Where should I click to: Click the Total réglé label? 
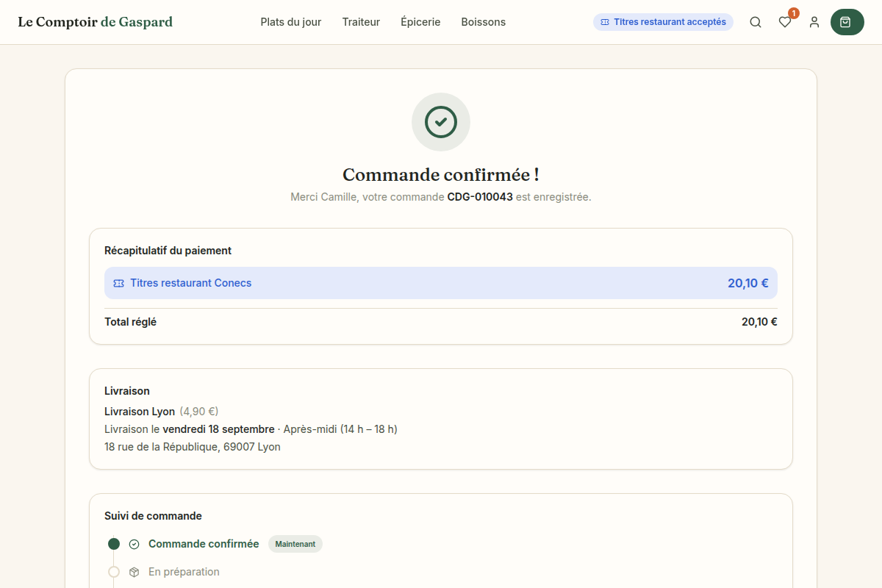tap(130, 322)
